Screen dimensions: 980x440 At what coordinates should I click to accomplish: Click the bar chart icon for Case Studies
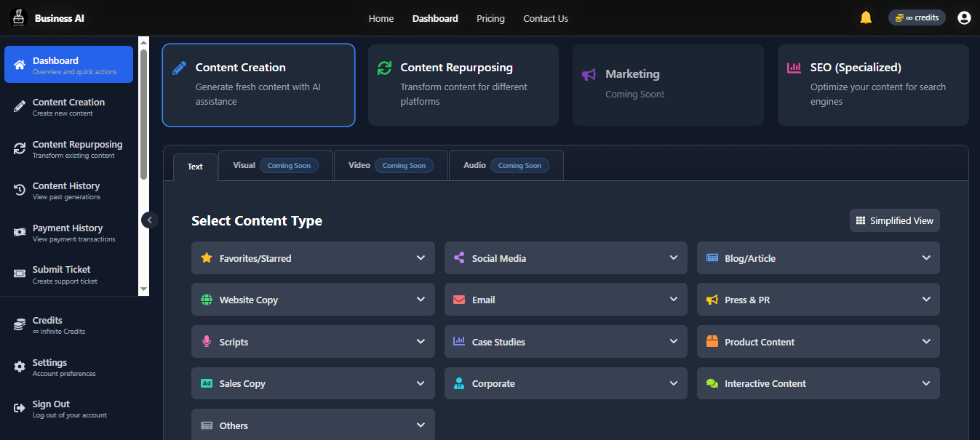459,341
